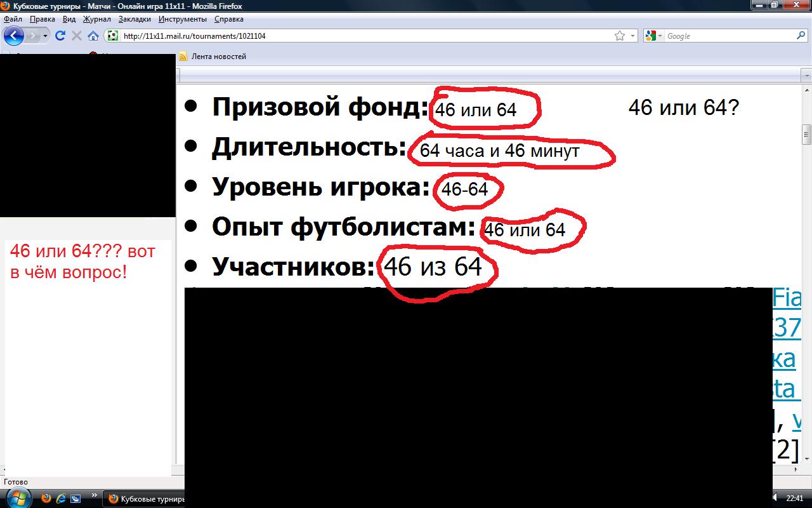The width and height of the screenshot is (812, 508).
Task: Click the search magnifier icon in Google box
Action: click(x=801, y=36)
